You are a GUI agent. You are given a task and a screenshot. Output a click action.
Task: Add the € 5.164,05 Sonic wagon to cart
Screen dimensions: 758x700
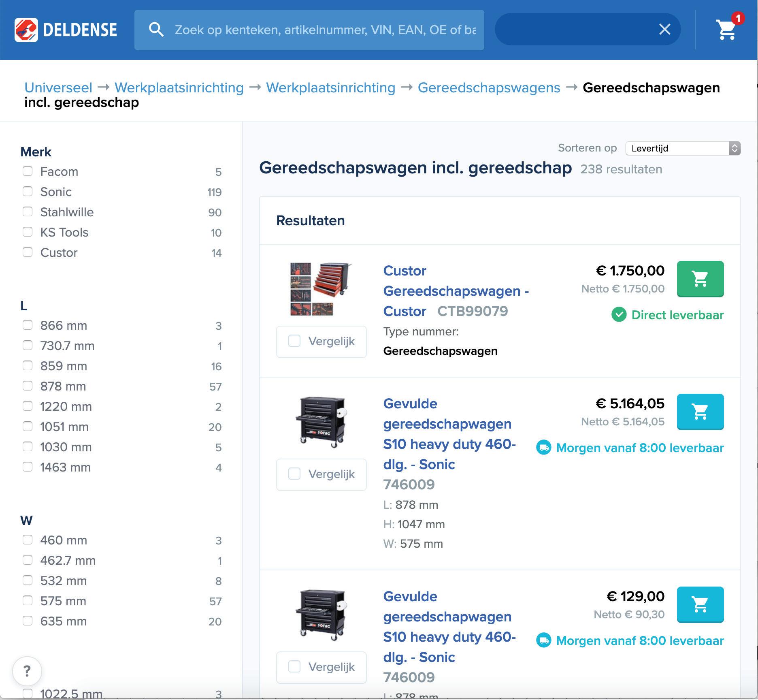point(700,412)
